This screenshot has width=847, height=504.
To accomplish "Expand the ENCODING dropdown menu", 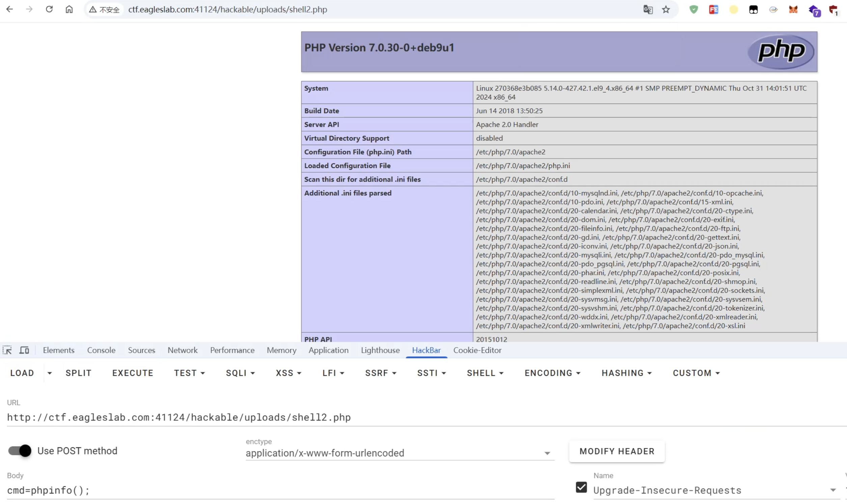I will [x=552, y=373].
